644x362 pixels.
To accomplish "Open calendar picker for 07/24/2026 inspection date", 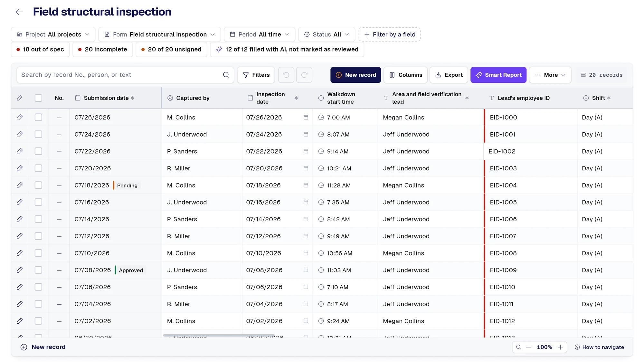I will 306,134.
